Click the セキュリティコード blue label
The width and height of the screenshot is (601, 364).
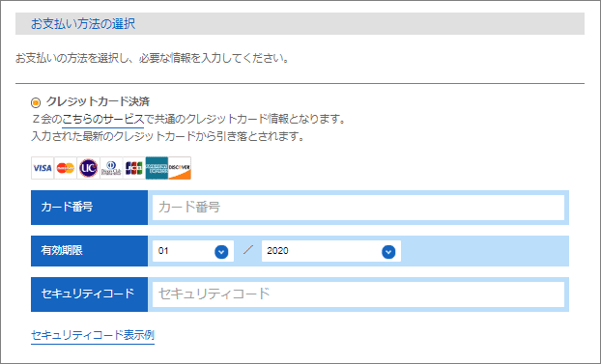[89, 294]
